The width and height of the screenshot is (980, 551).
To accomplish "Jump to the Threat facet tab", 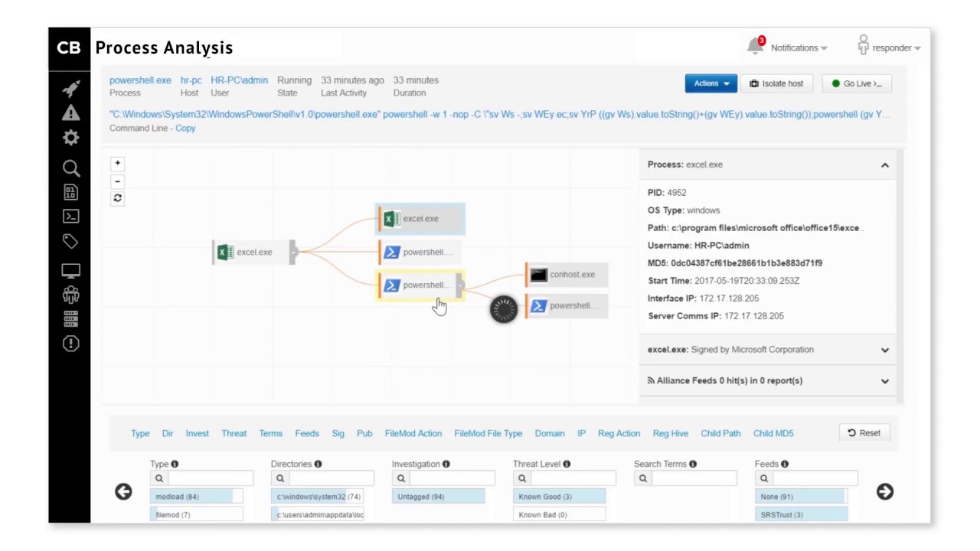I will click(234, 433).
